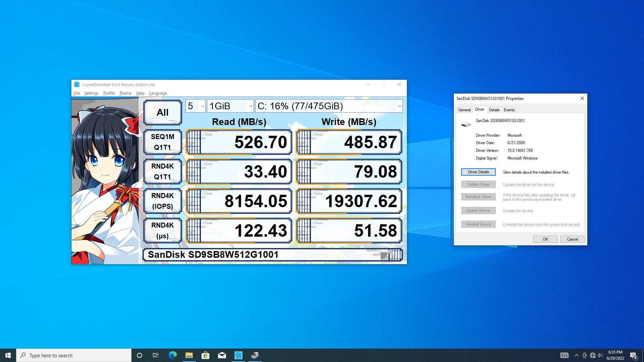Viewport: 644px width, 362px height.
Task: Open network status tray icon
Action: click(593, 355)
